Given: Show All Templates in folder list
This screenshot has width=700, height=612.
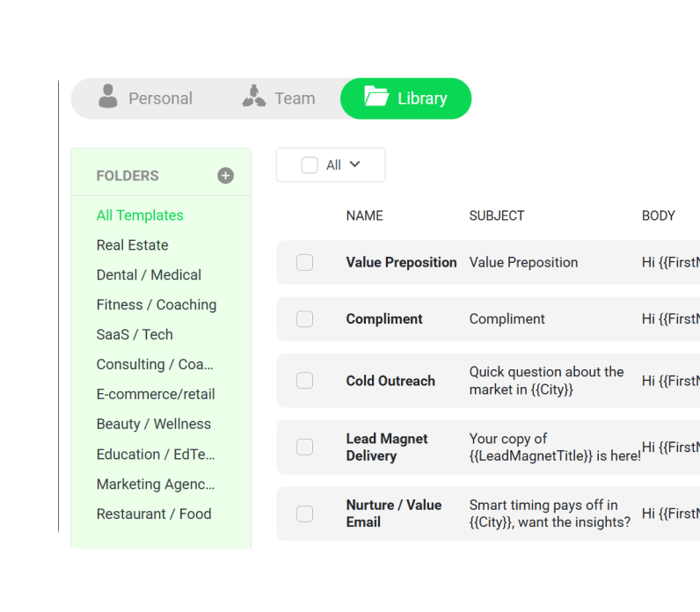Looking at the screenshot, I should click(x=140, y=215).
